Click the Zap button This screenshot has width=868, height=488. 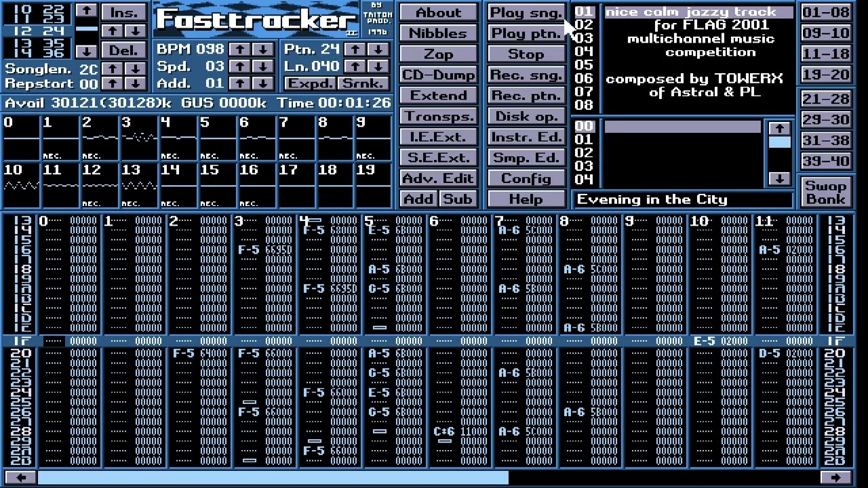pos(438,54)
